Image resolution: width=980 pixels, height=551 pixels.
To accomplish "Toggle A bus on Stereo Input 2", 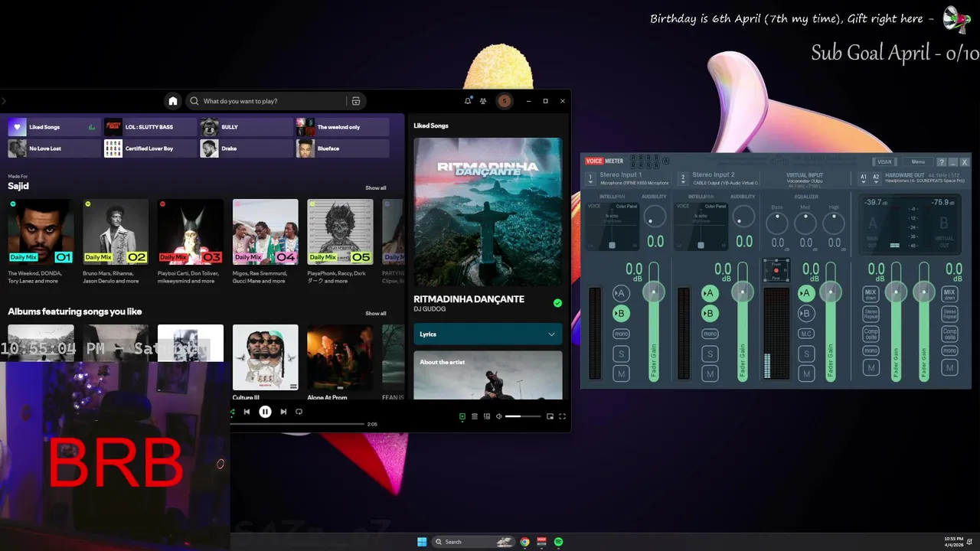I will coord(710,293).
